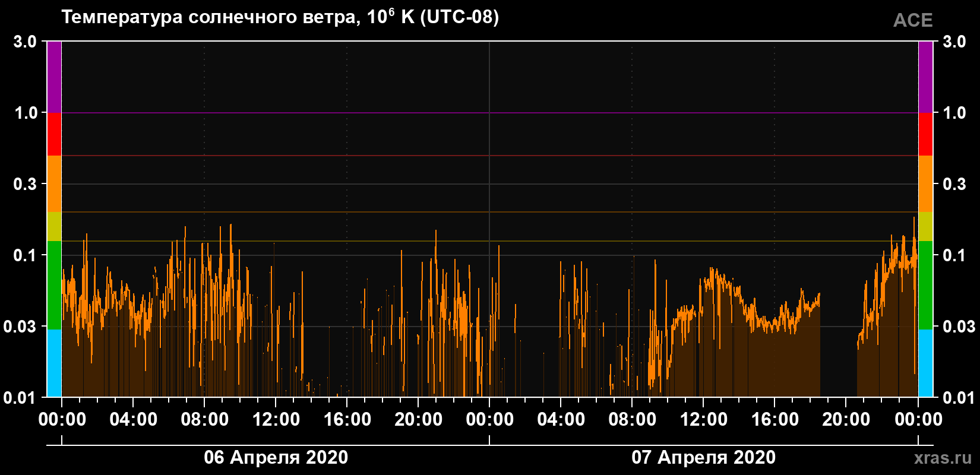Click the 0.03 value on the right axis
This screenshot has width=980, height=475.
pos(959,327)
